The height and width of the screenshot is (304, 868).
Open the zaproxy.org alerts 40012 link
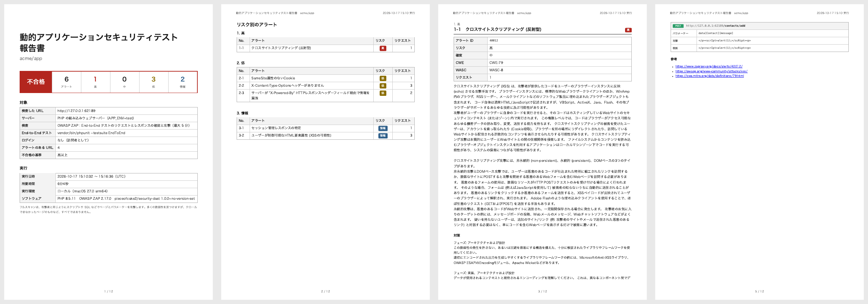pos(709,66)
